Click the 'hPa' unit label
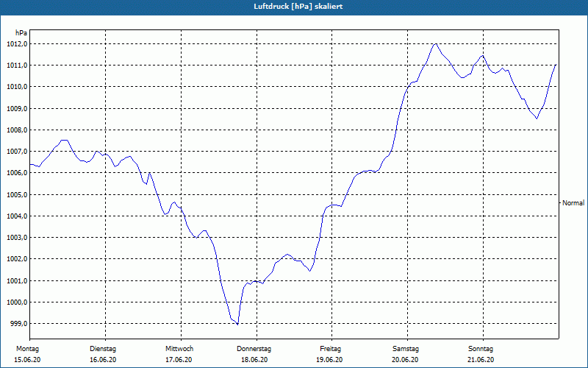The image size is (588, 368). click(x=21, y=33)
